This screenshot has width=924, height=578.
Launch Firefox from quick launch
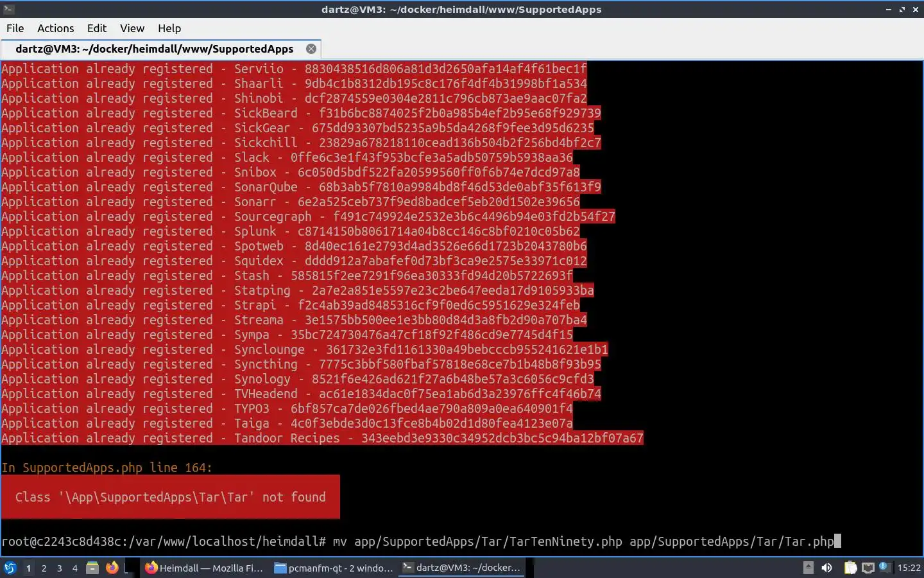pos(112,568)
